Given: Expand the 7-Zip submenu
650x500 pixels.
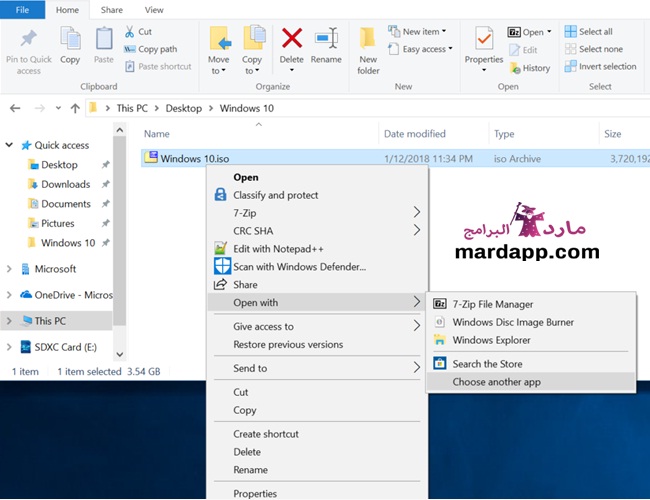Looking at the screenshot, I should tap(417, 212).
